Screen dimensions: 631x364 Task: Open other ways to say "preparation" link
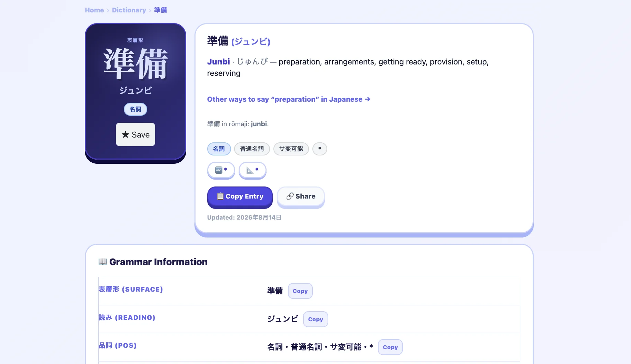point(289,99)
